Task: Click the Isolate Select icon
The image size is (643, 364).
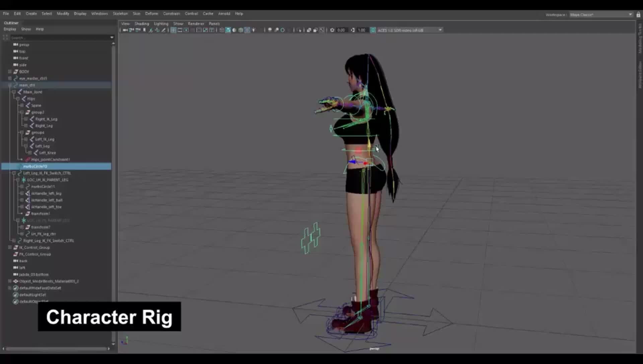Action: point(300,30)
